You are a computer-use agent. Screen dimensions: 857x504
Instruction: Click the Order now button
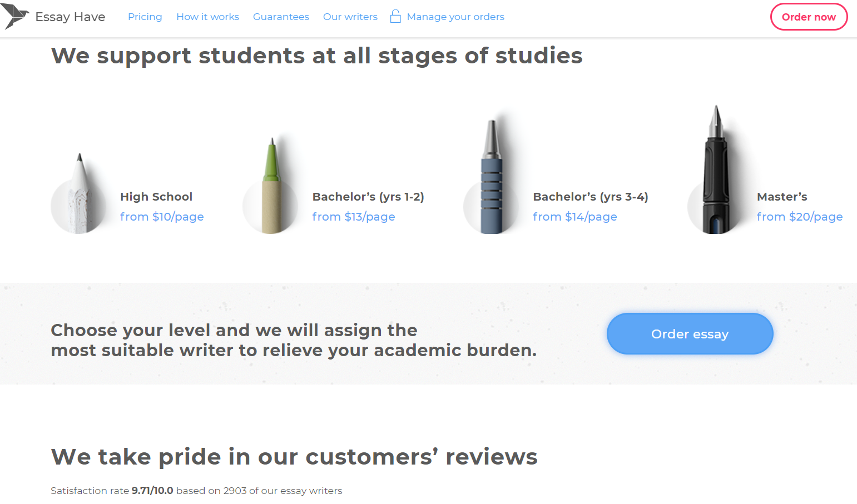point(809,17)
